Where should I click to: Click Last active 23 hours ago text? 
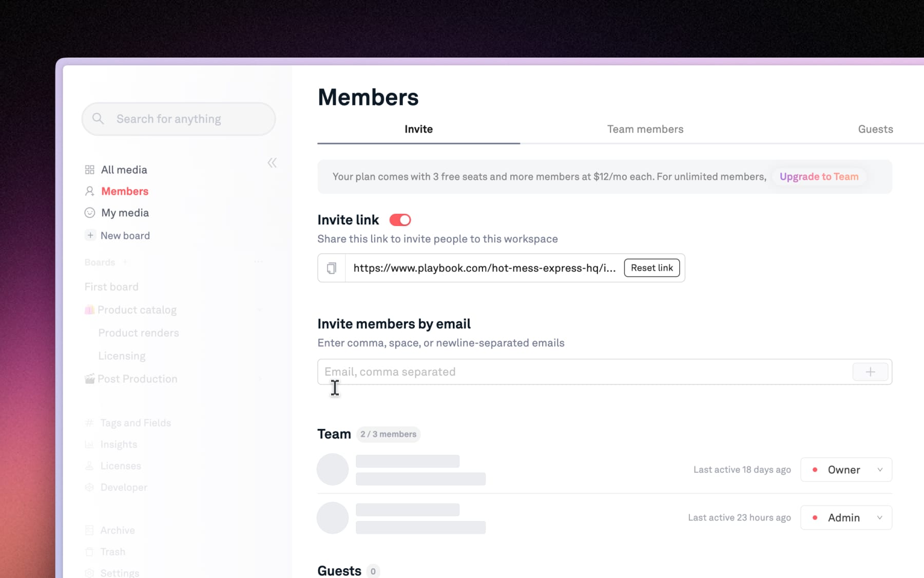[x=739, y=517]
